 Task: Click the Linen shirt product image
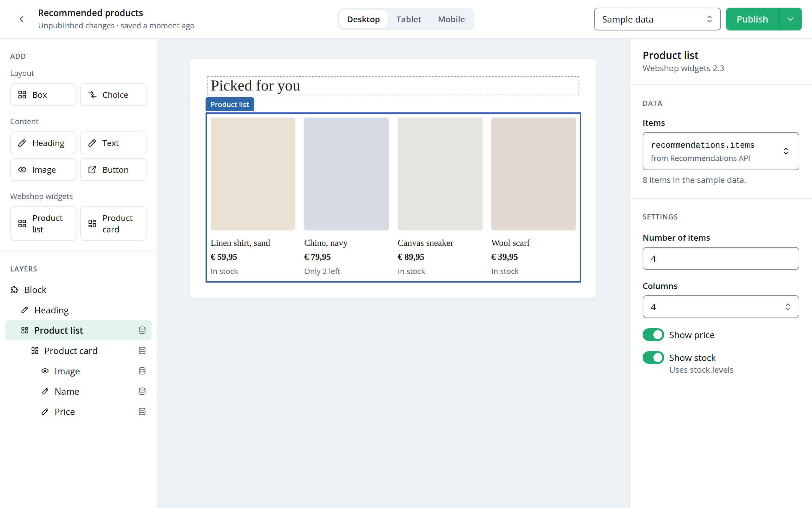point(253,174)
